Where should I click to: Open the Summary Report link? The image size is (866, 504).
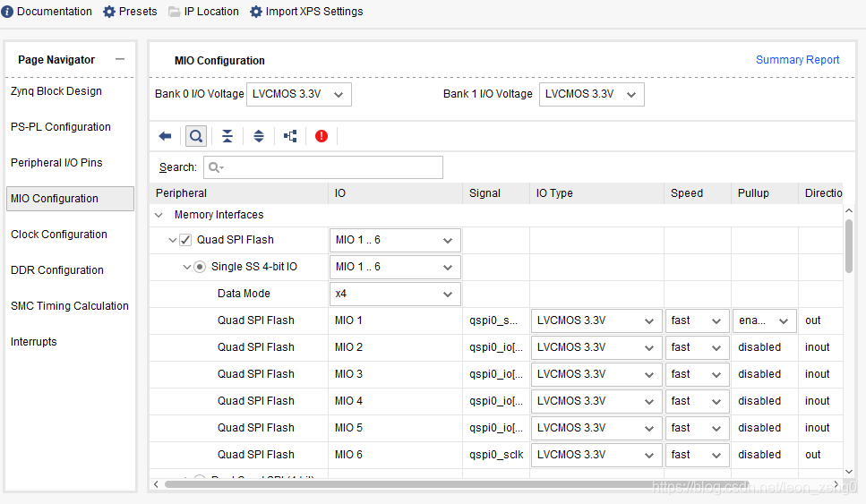[x=797, y=60]
